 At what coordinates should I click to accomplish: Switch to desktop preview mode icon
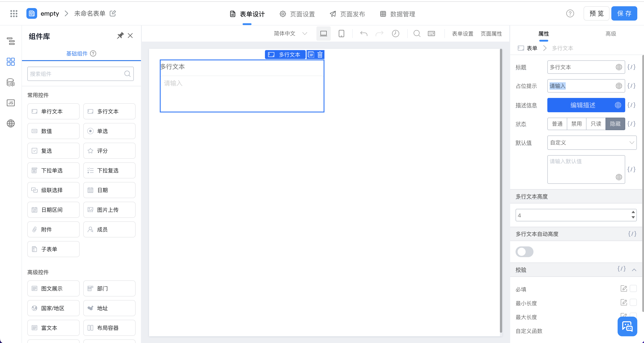click(323, 34)
